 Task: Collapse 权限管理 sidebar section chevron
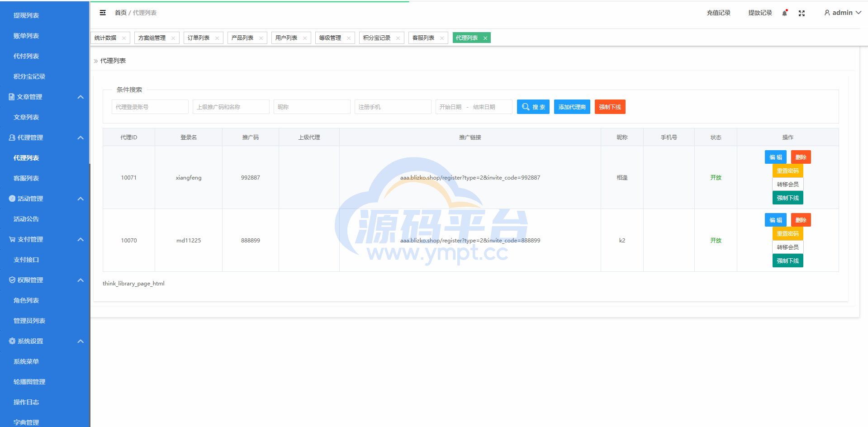[x=81, y=280]
